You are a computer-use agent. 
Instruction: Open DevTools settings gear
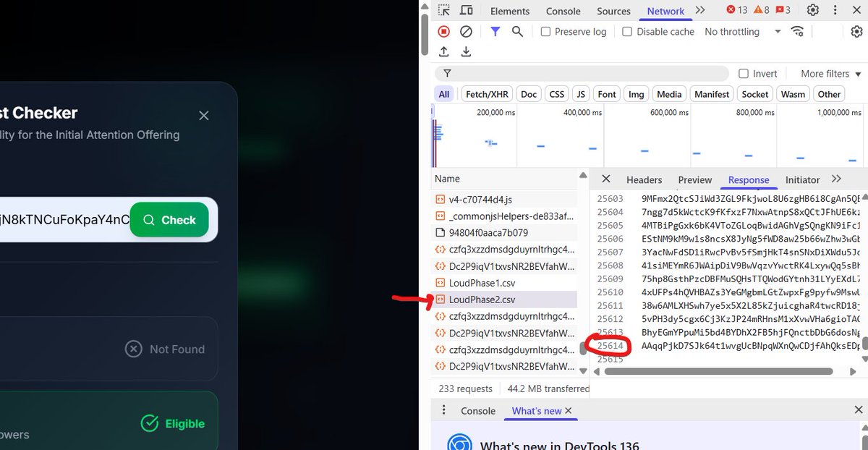812,10
